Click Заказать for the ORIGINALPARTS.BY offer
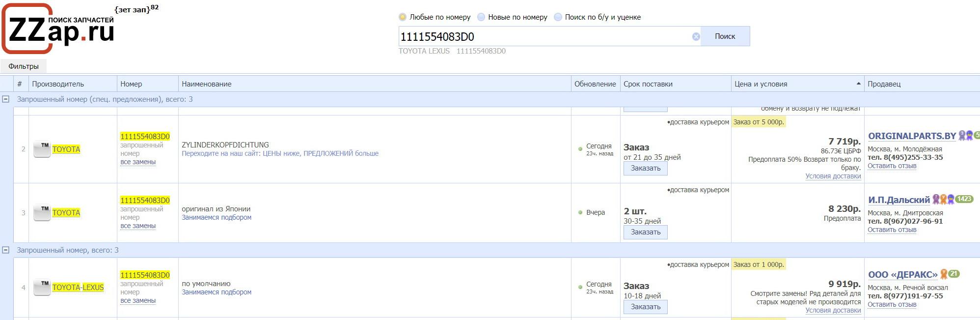The width and height of the screenshot is (980, 320). pyautogui.click(x=646, y=168)
